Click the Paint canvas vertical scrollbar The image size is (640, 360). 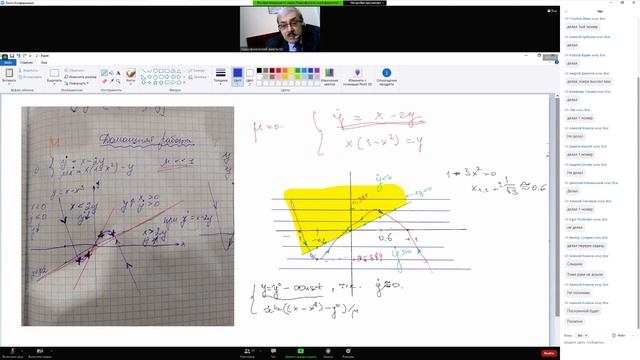pyautogui.click(x=557, y=206)
